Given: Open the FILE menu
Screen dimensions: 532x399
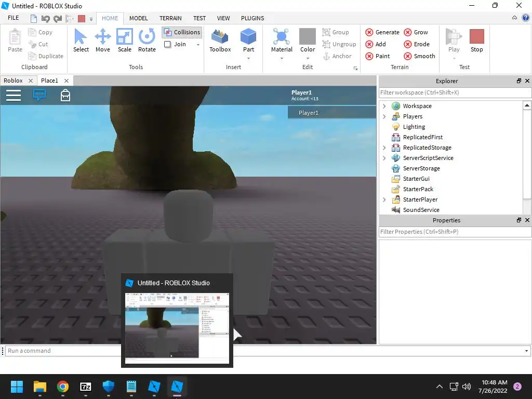Looking at the screenshot, I should [x=13, y=18].
